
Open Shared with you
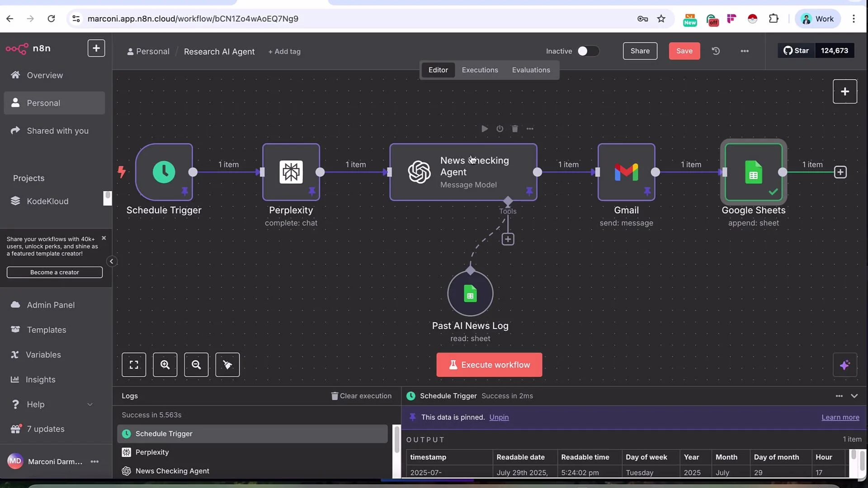(x=54, y=131)
